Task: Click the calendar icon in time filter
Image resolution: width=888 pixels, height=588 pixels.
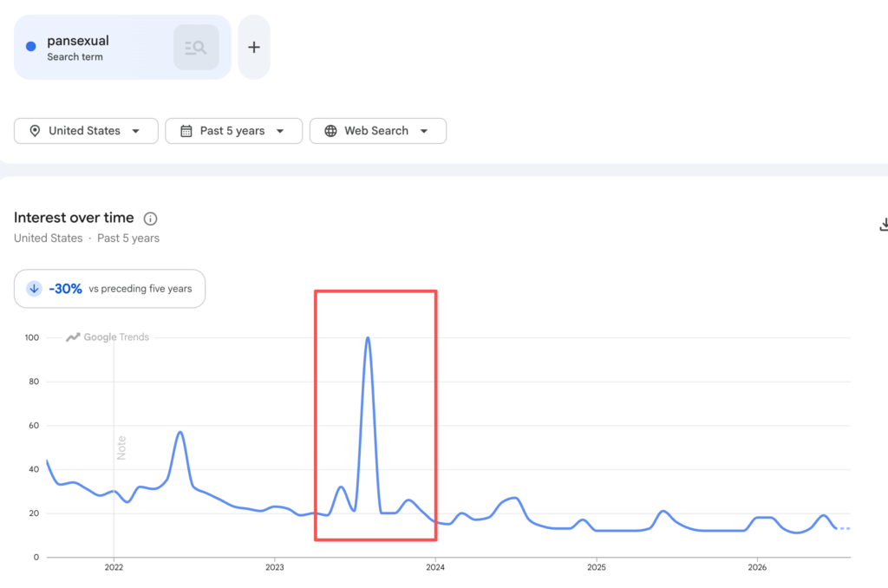Action: pyautogui.click(x=186, y=131)
